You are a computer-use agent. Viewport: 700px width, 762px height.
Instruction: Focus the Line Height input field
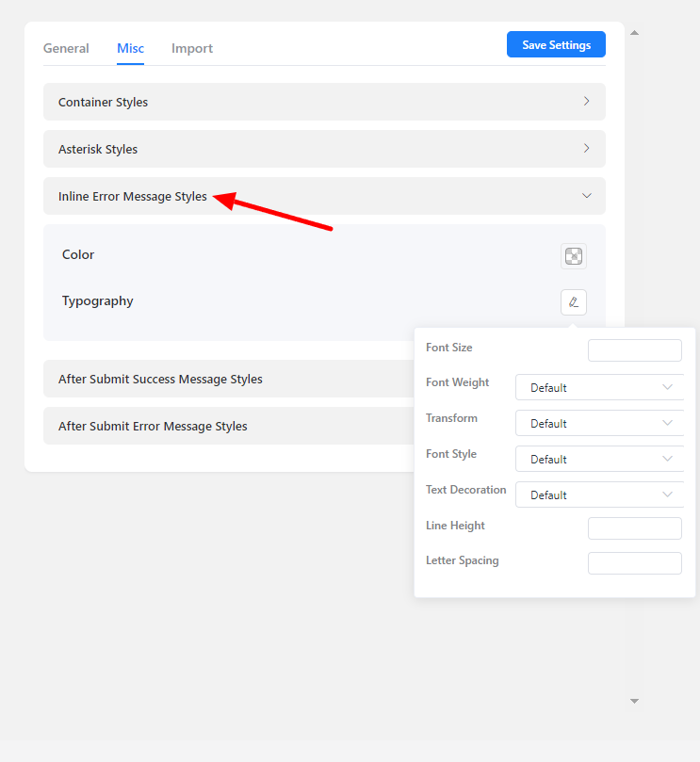634,527
